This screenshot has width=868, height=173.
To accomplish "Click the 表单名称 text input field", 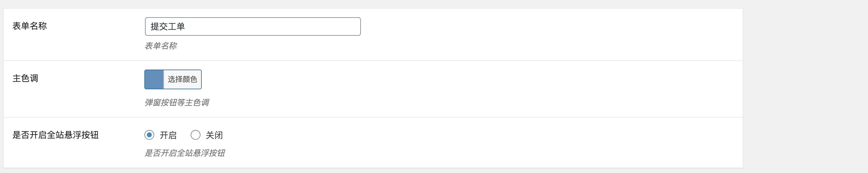I will (253, 26).
